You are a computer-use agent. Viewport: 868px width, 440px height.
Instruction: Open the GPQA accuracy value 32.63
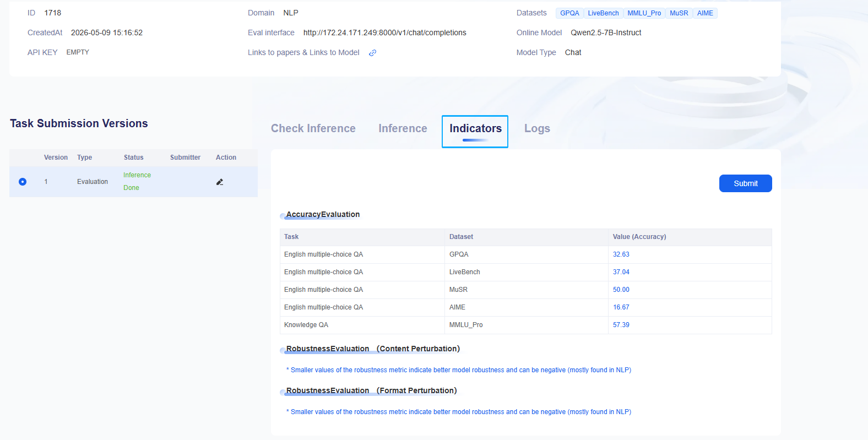click(621, 254)
